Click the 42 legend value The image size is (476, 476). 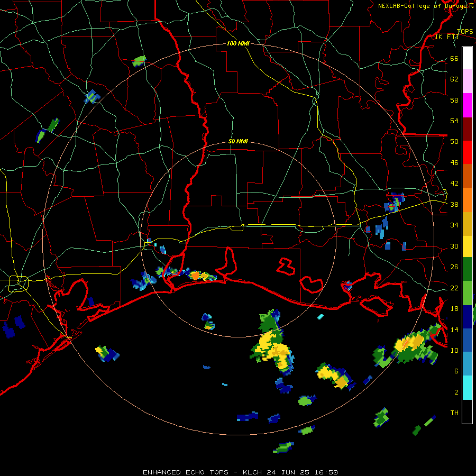454,184
